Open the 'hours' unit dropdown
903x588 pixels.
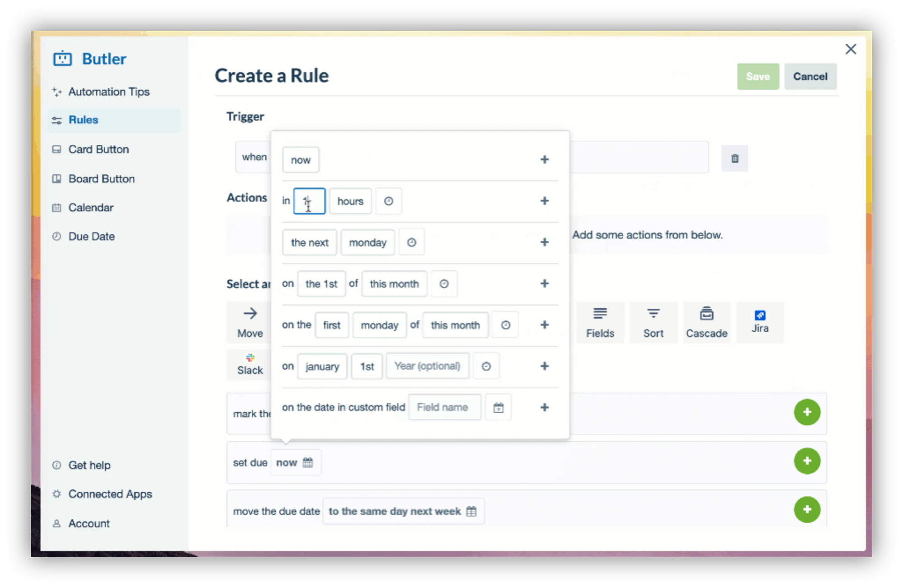pyautogui.click(x=350, y=201)
